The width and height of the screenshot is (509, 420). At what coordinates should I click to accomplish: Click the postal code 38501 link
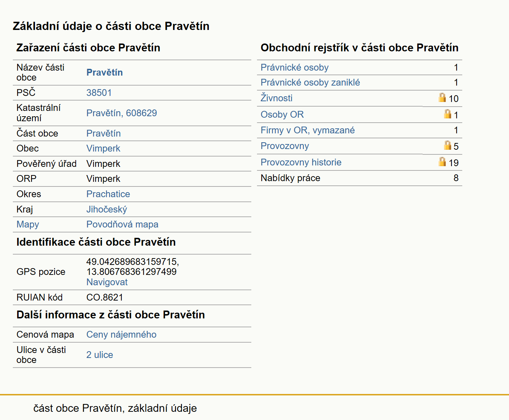(99, 93)
